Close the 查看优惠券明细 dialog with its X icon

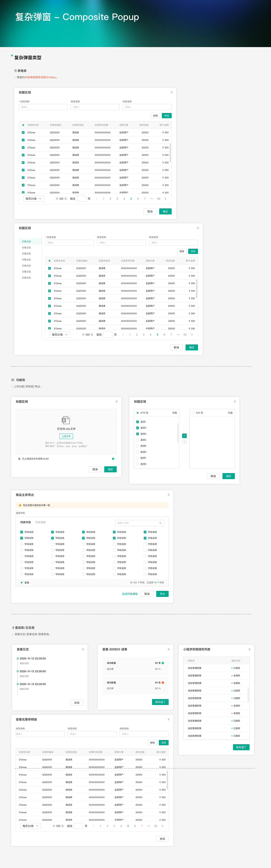point(169,719)
